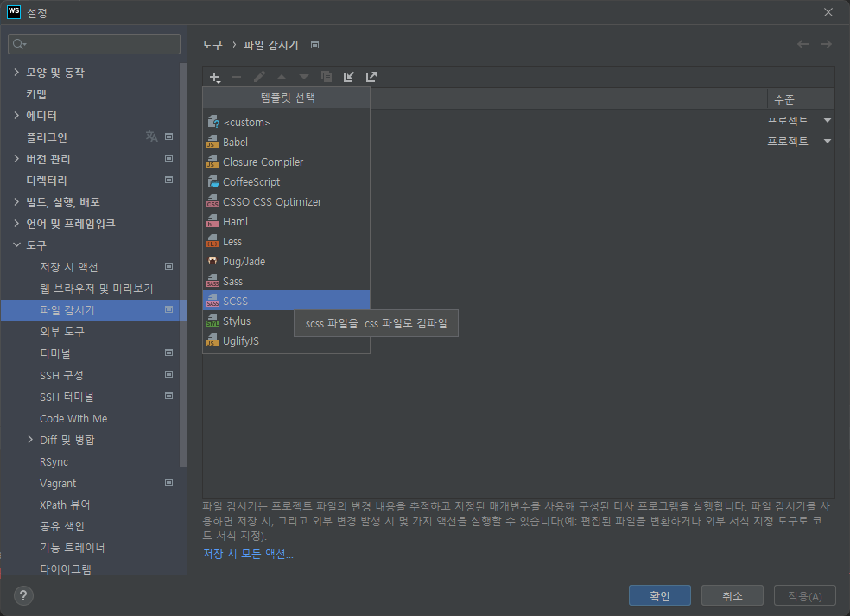
Task: Pick the Less template
Action: pos(286,242)
